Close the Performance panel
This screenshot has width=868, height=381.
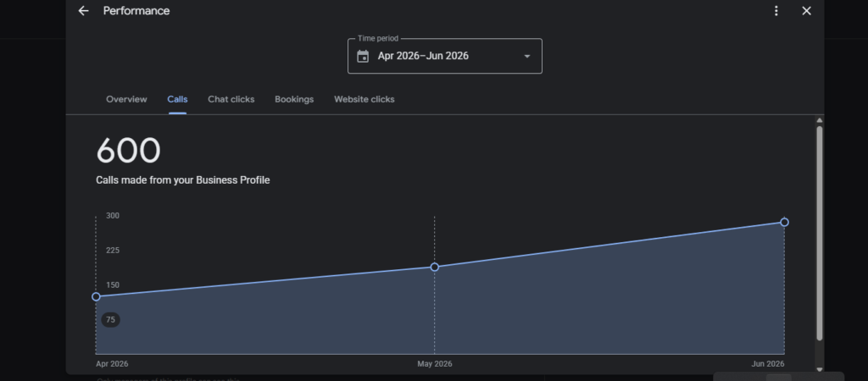point(807,11)
